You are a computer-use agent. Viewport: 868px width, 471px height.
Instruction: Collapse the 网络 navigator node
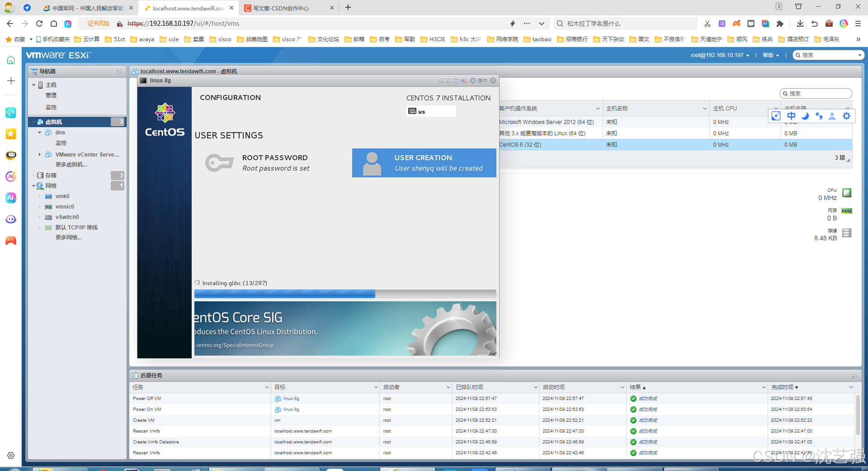[33, 186]
